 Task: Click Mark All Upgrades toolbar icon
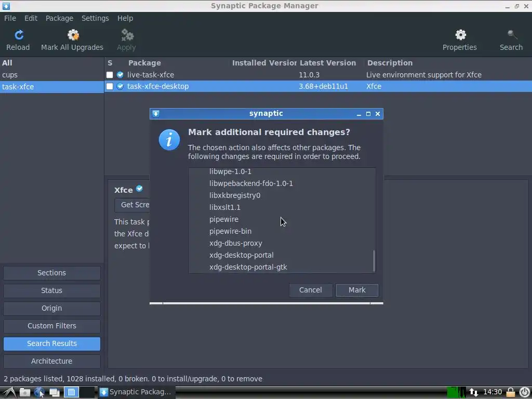tap(73, 35)
